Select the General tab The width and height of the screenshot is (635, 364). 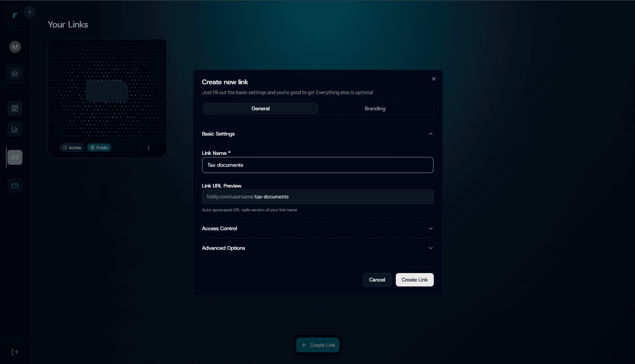pos(260,109)
